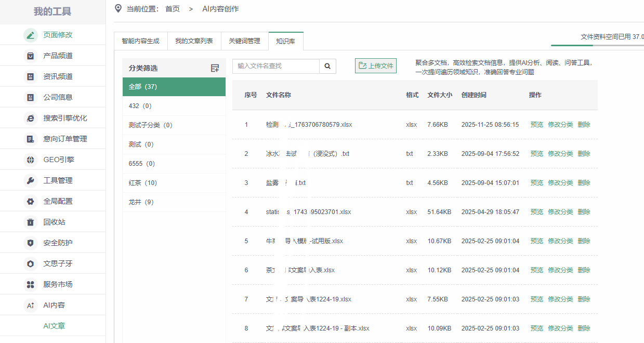The width and height of the screenshot is (644, 343).
Task: Click the magnifier search icon button
Action: [x=327, y=66]
